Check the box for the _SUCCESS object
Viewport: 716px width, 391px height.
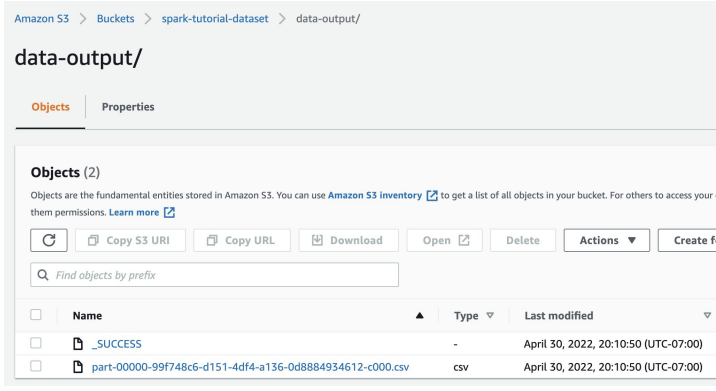point(36,343)
